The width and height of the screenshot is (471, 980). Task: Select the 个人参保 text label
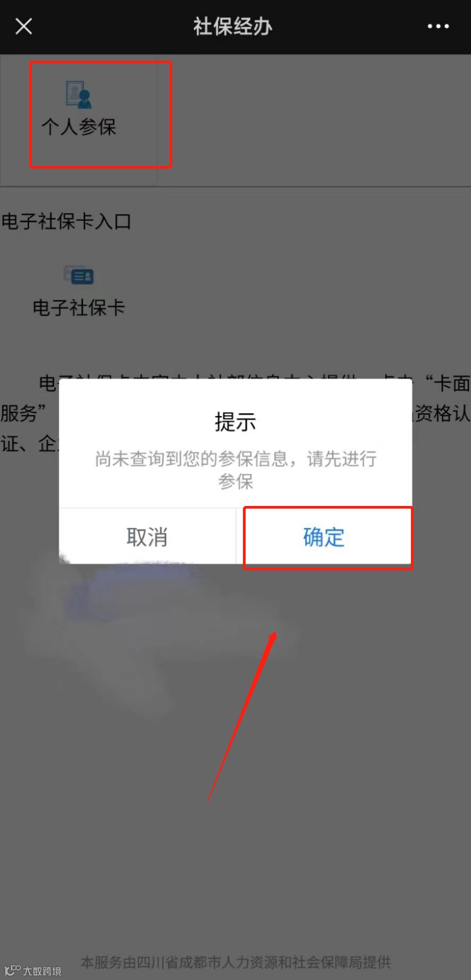79,127
